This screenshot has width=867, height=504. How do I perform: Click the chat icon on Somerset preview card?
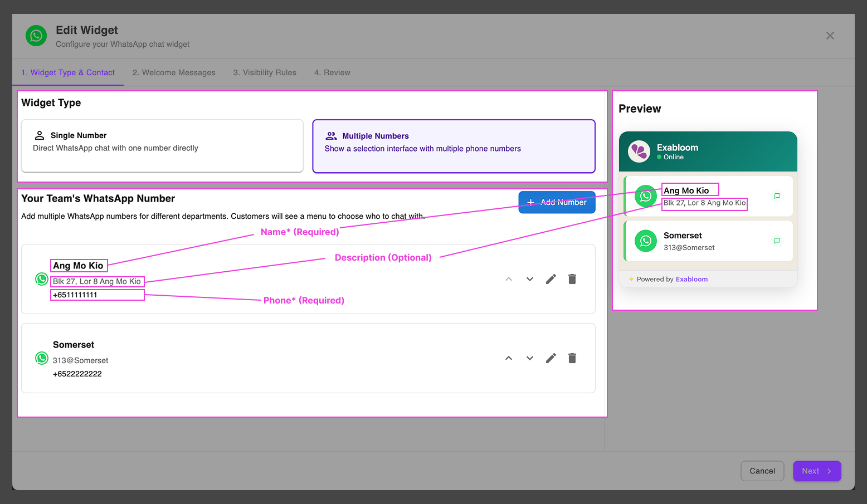pos(777,241)
